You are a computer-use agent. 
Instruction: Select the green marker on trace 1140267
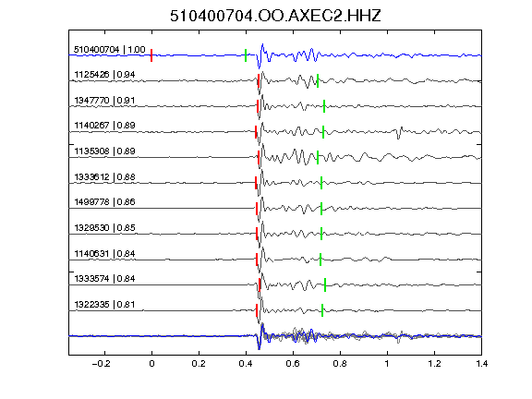323,132
